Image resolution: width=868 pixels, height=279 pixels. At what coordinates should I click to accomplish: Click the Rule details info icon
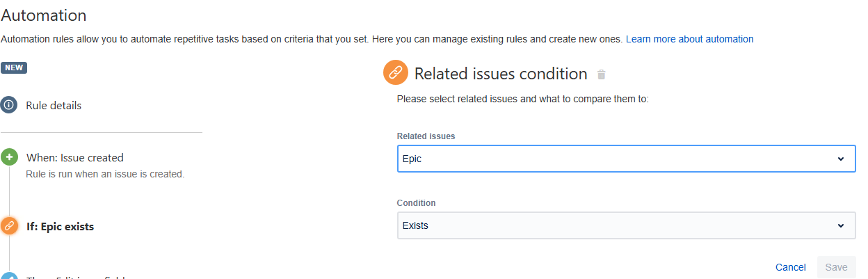coord(9,106)
